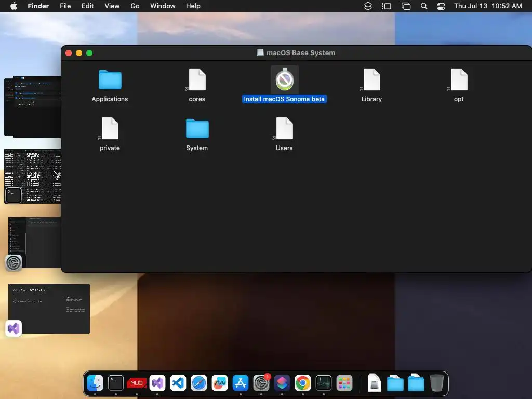Open the Window menu
This screenshot has width=532, height=399.
(163, 6)
